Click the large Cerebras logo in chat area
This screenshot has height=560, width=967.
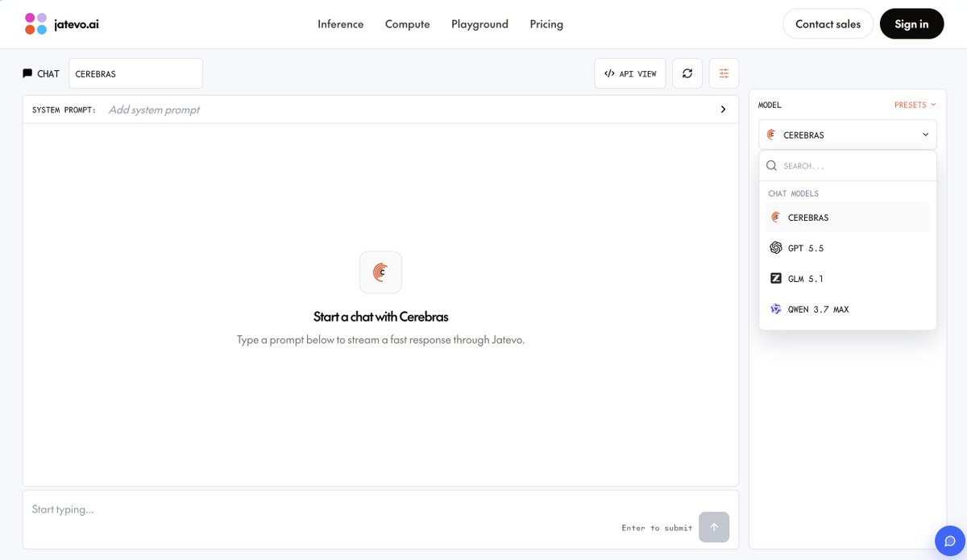point(380,272)
